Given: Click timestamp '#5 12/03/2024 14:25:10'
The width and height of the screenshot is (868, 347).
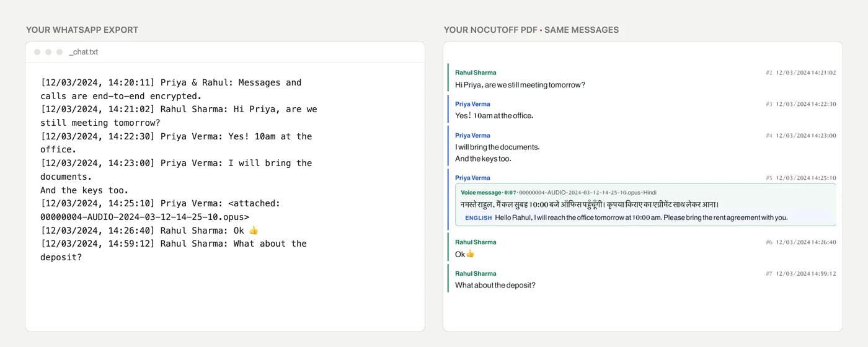Looking at the screenshot, I should 800,178.
